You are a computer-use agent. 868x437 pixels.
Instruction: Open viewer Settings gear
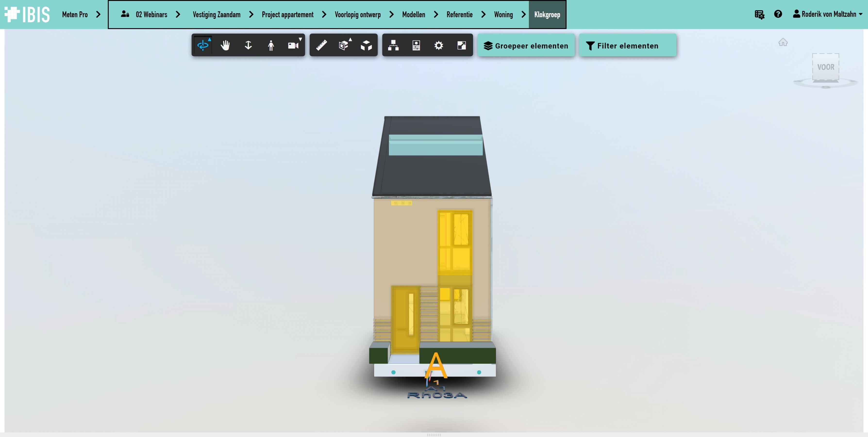pyautogui.click(x=439, y=45)
